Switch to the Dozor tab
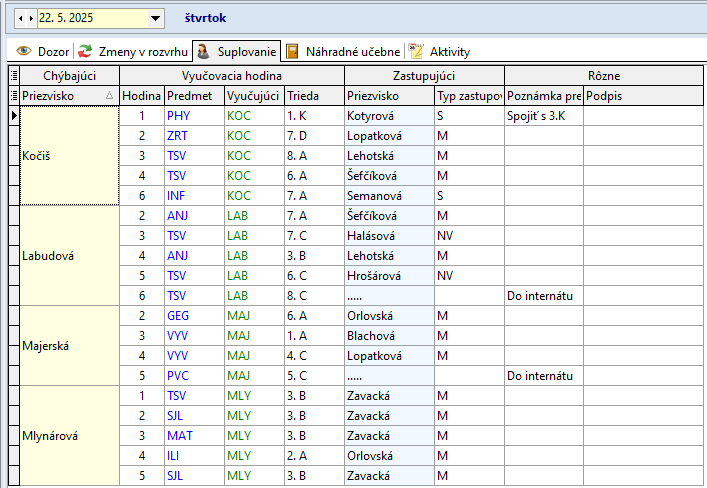707x488 pixels. pyautogui.click(x=42, y=51)
